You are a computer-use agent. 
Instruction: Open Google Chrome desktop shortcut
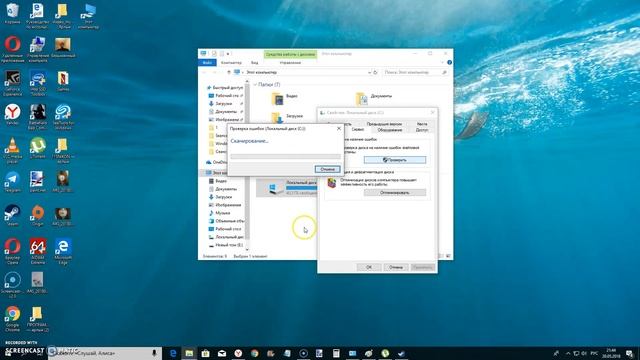click(x=12, y=319)
